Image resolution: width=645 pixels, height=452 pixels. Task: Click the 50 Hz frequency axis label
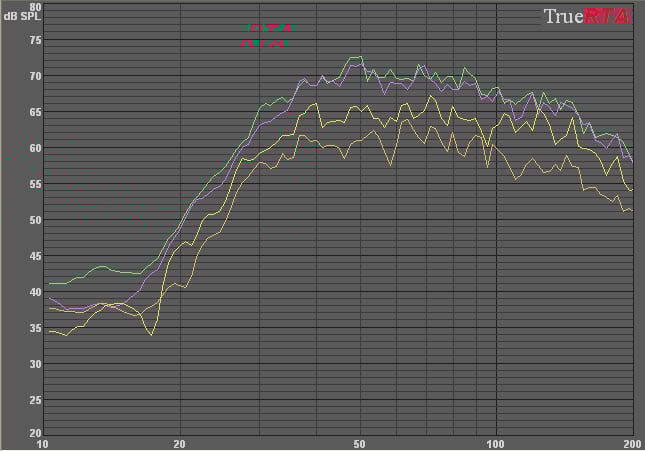click(360, 443)
